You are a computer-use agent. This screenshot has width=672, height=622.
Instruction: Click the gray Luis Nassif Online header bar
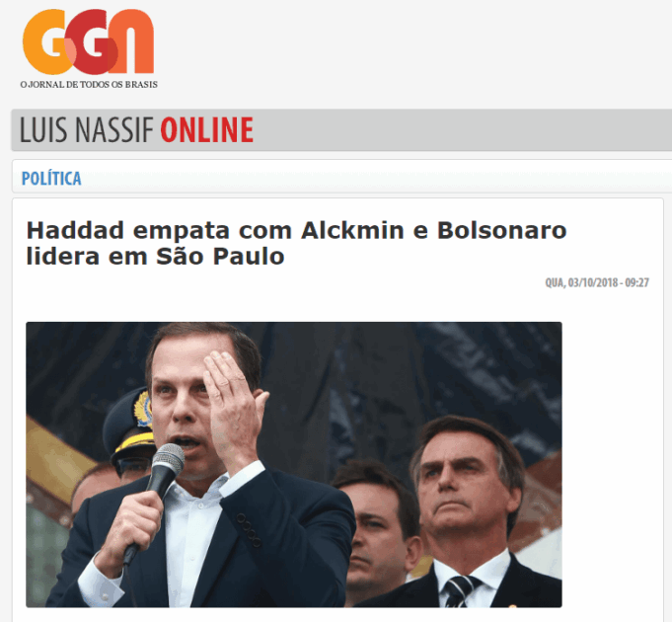coord(341,130)
